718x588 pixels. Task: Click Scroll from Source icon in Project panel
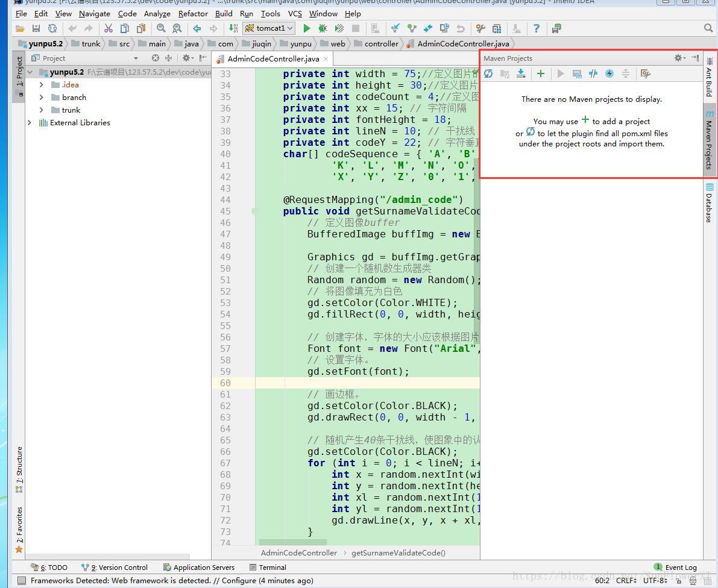tap(156, 58)
